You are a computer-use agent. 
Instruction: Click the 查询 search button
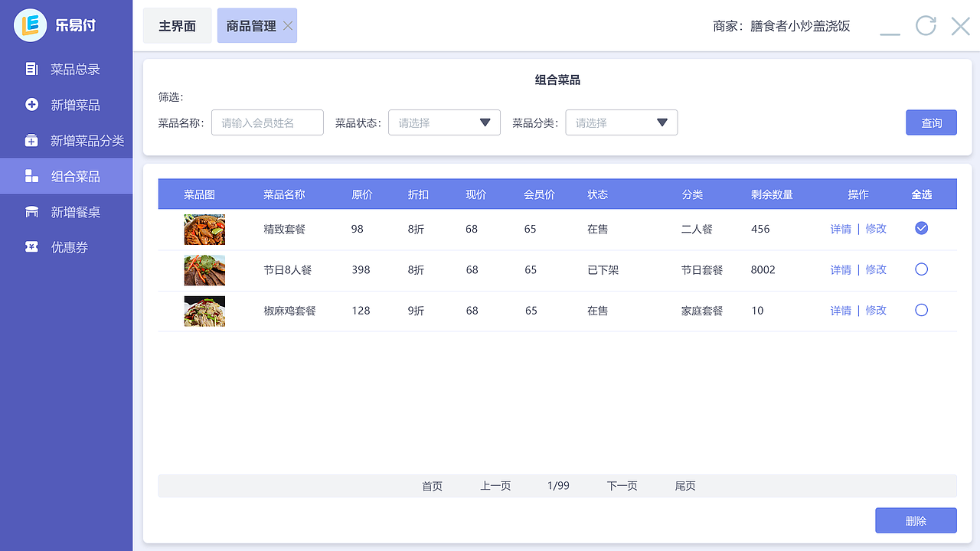pos(931,122)
